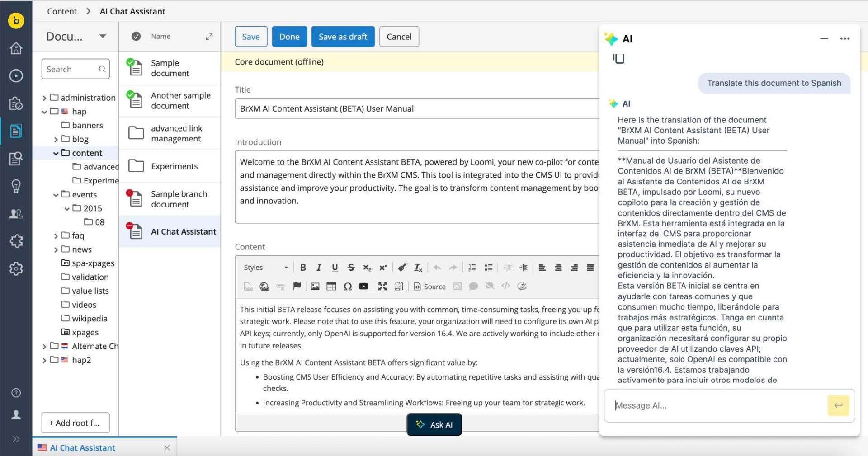Open the Experiments folder in list
Image resolution: width=868 pixels, height=456 pixels.
point(170,166)
